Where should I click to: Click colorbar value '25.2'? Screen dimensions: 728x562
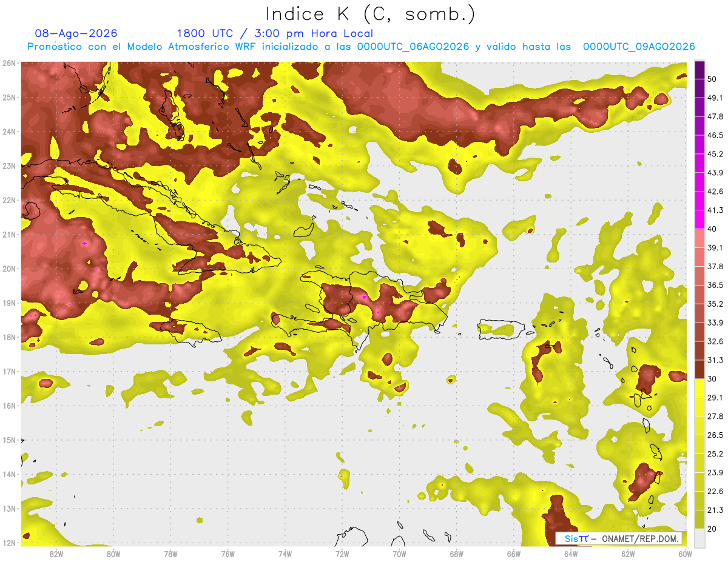click(715, 453)
